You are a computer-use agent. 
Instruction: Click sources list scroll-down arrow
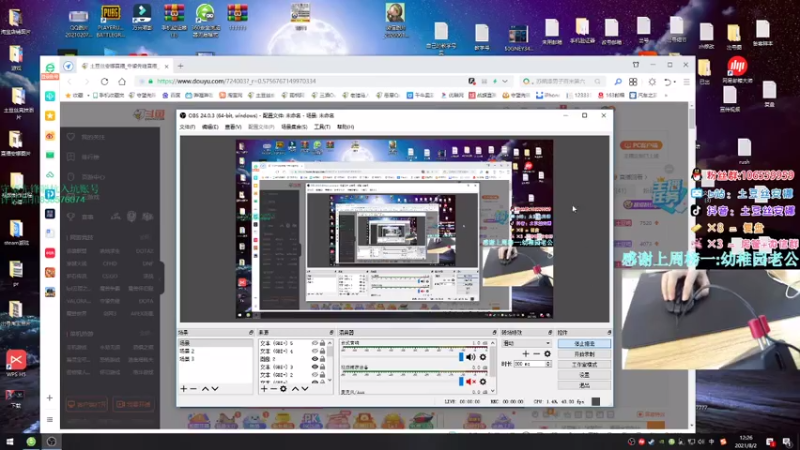pos(330,381)
